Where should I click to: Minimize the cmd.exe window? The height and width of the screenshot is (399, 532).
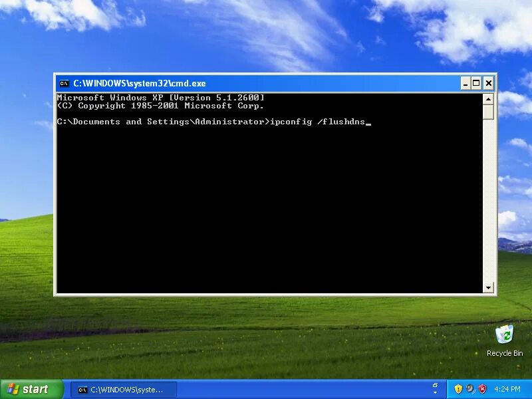465,83
